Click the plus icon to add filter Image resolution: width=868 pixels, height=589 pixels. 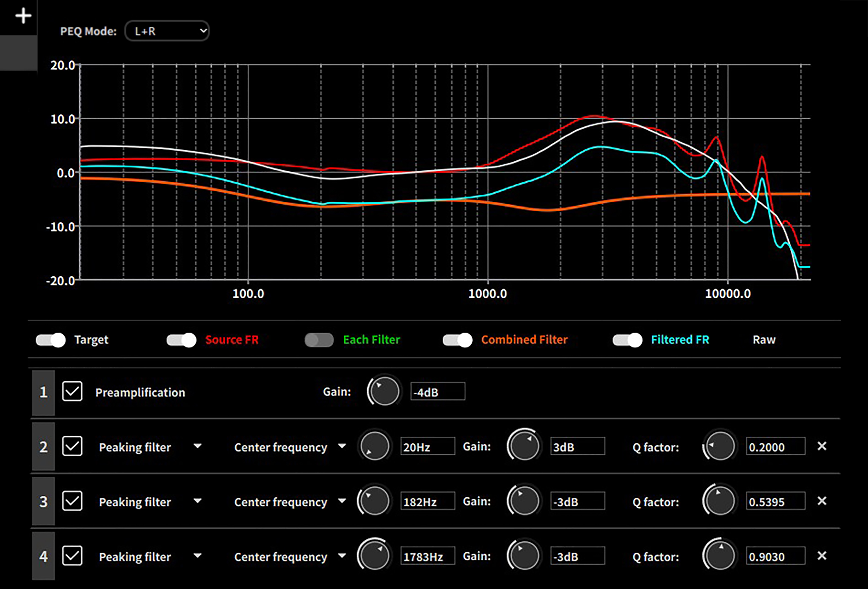[x=23, y=16]
